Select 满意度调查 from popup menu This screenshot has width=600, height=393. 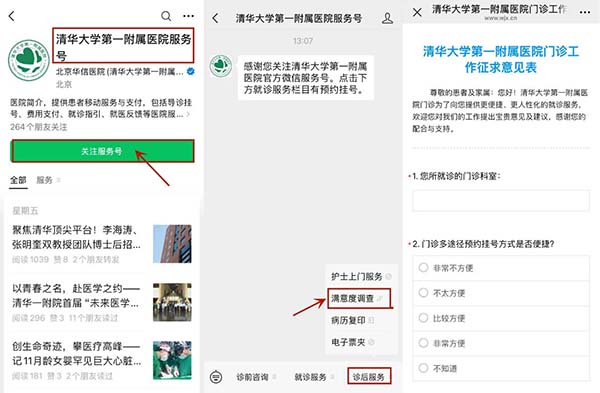coord(359,298)
